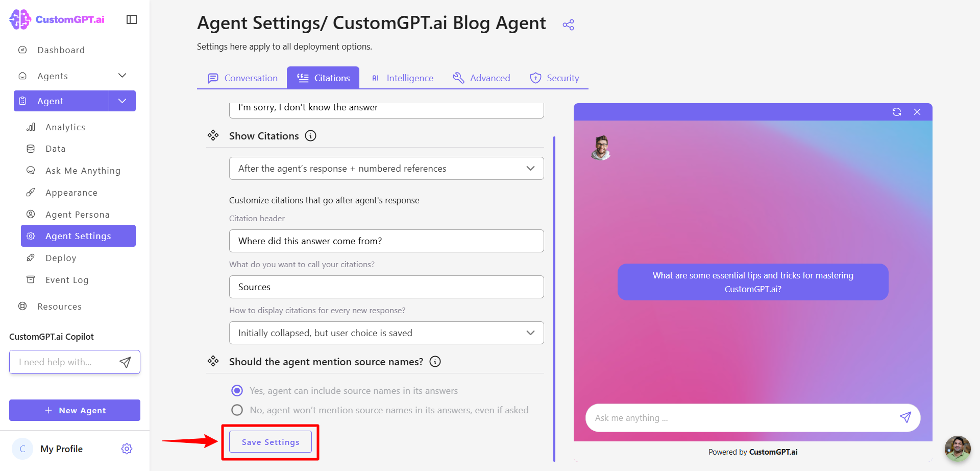Open the citation display mode dropdown

click(x=386, y=333)
